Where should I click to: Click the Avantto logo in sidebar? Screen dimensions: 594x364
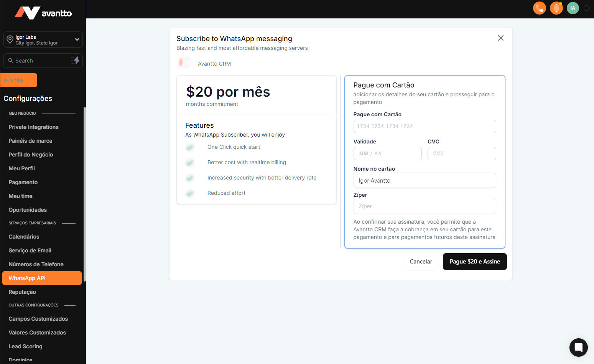tap(43, 13)
